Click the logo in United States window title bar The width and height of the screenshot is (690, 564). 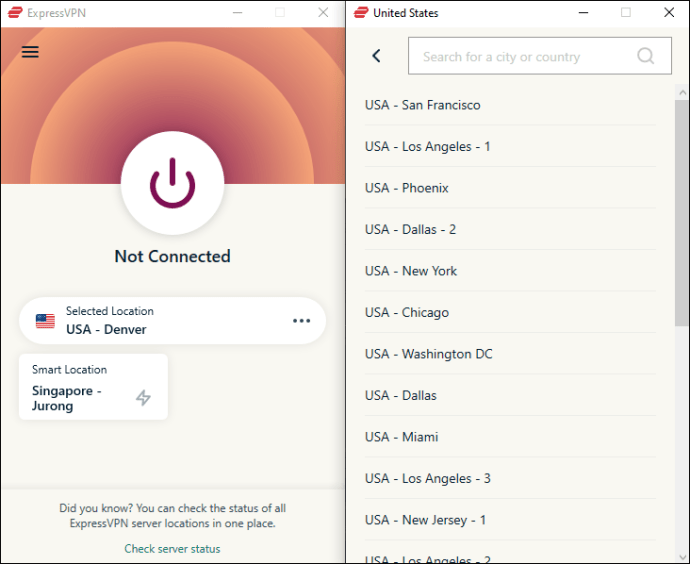[361, 13]
